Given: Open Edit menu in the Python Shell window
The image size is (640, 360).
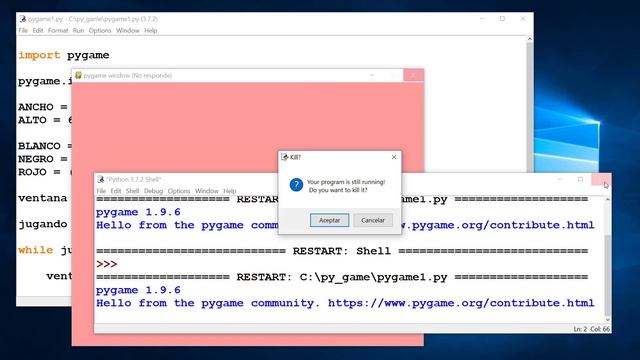Looking at the screenshot, I should tap(116, 191).
